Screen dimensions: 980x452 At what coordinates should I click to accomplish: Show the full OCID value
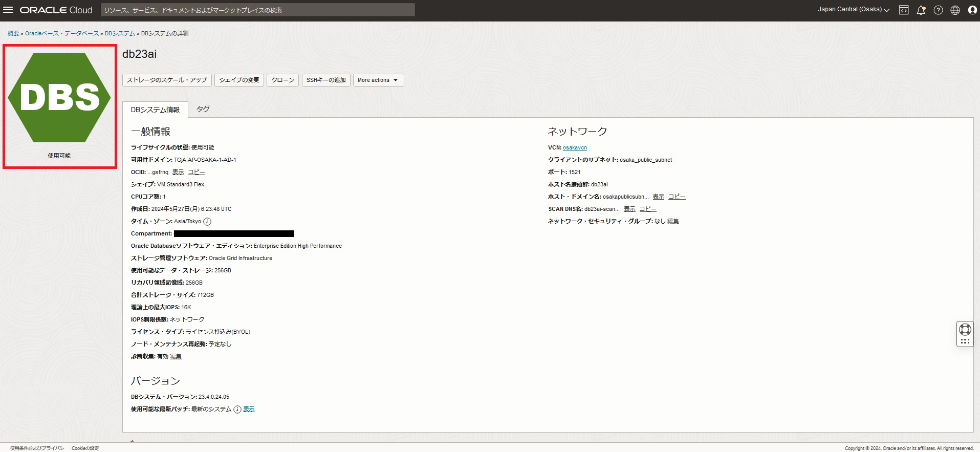tap(178, 173)
